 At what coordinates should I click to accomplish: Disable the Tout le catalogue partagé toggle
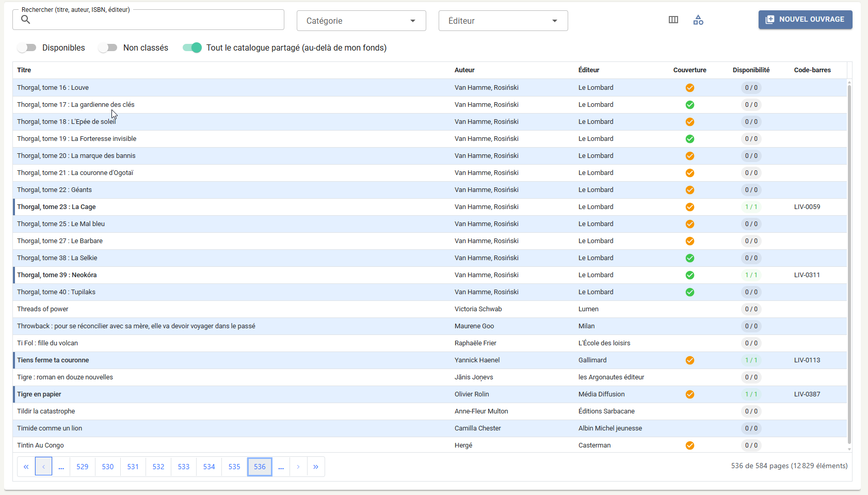192,47
